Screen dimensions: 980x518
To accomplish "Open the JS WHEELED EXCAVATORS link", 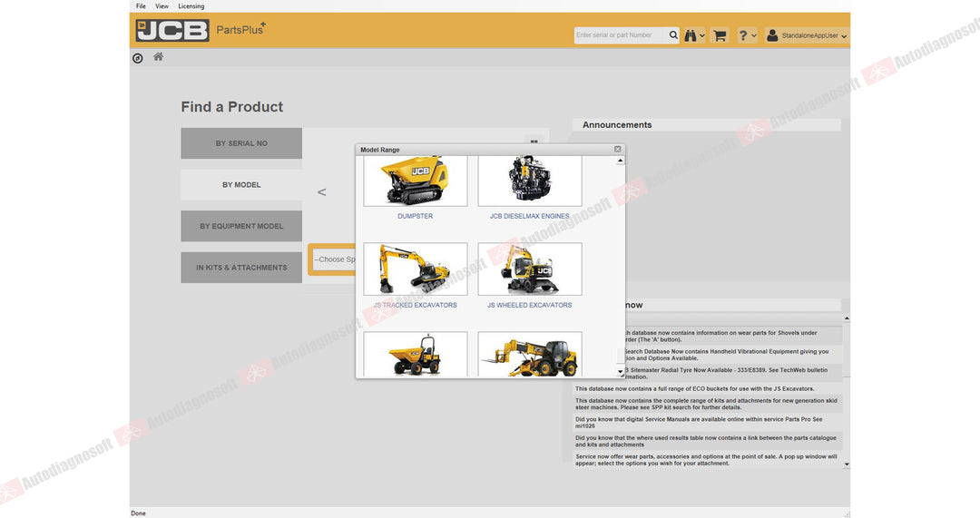I will point(529,305).
